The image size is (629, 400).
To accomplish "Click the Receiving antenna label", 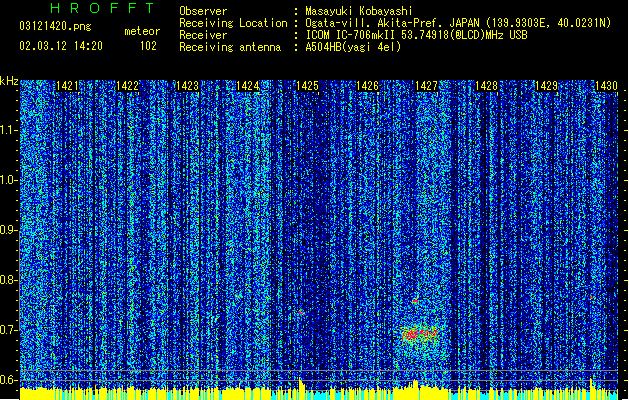I will point(230,47).
